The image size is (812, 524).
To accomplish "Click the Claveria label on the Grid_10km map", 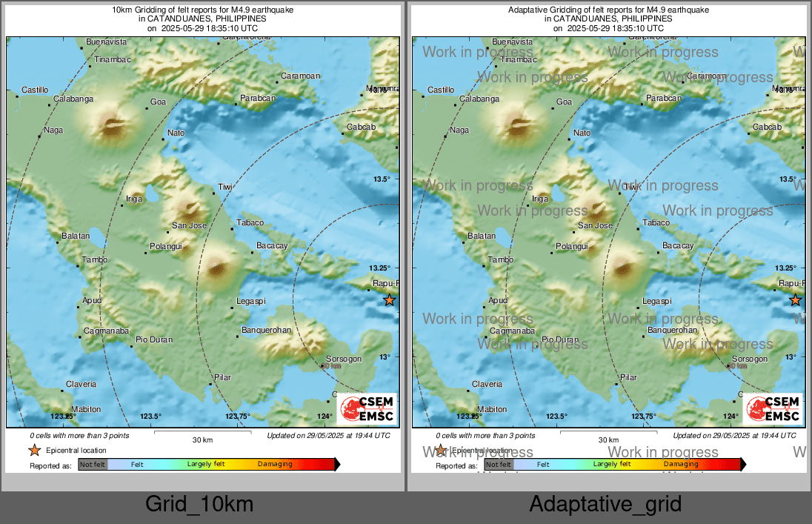I will (81, 384).
